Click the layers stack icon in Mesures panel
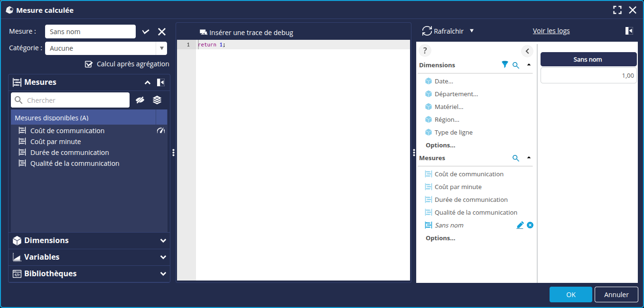 click(157, 100)
